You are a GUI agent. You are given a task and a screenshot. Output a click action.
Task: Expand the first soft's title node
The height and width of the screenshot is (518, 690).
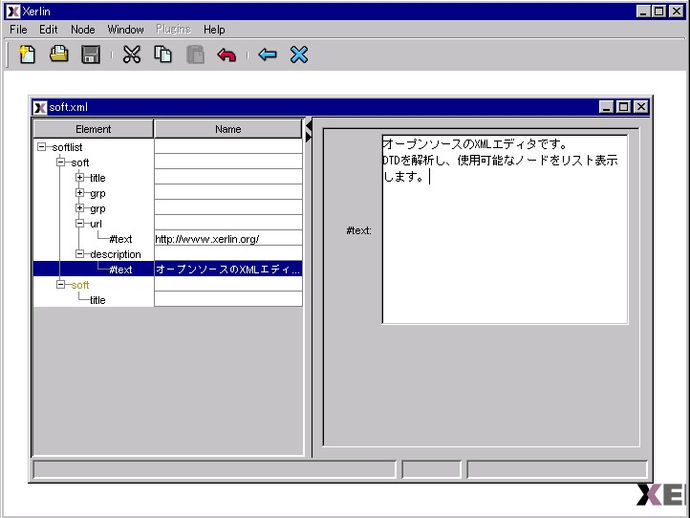click(80, 177)
